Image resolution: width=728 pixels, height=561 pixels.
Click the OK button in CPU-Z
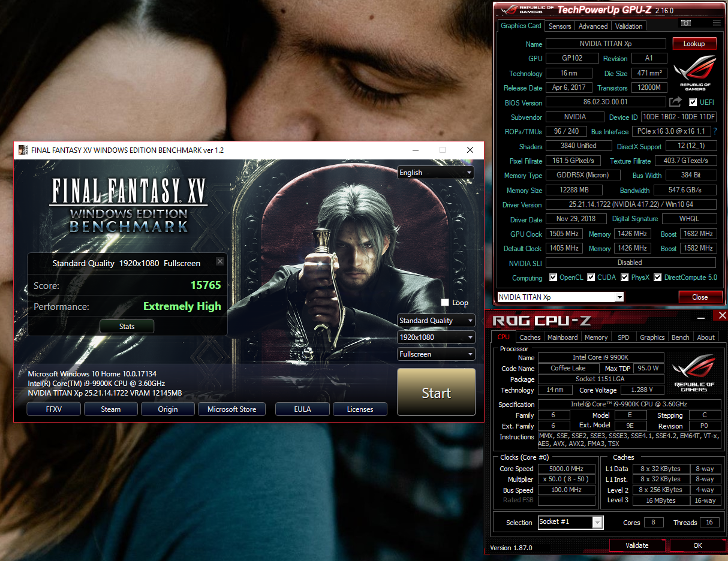pos(698,545)
